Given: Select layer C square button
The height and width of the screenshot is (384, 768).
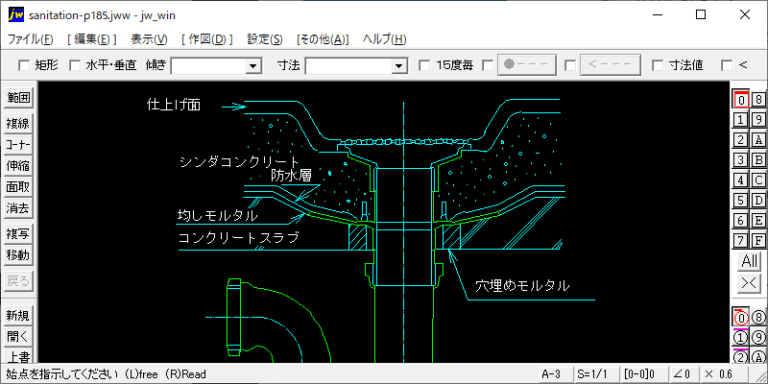Looking at the screenshot, I should click(759, 180).
